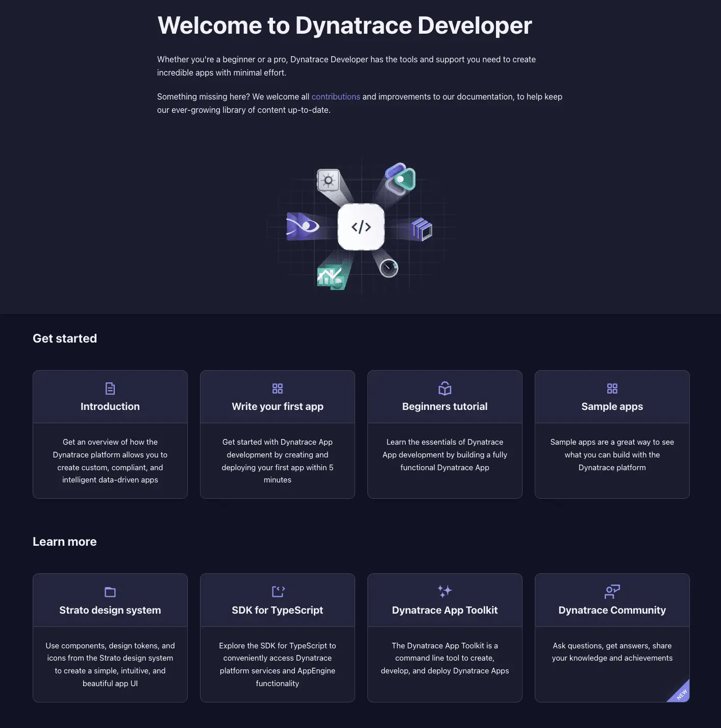The width and height of the screenshot is (721, 728).
Task: Visit the Dynatrace Community heading
Action: coord(612,610)
